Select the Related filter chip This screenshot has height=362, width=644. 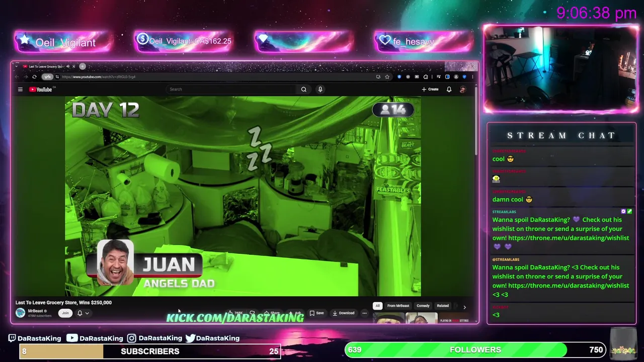(x=443, y=306)
